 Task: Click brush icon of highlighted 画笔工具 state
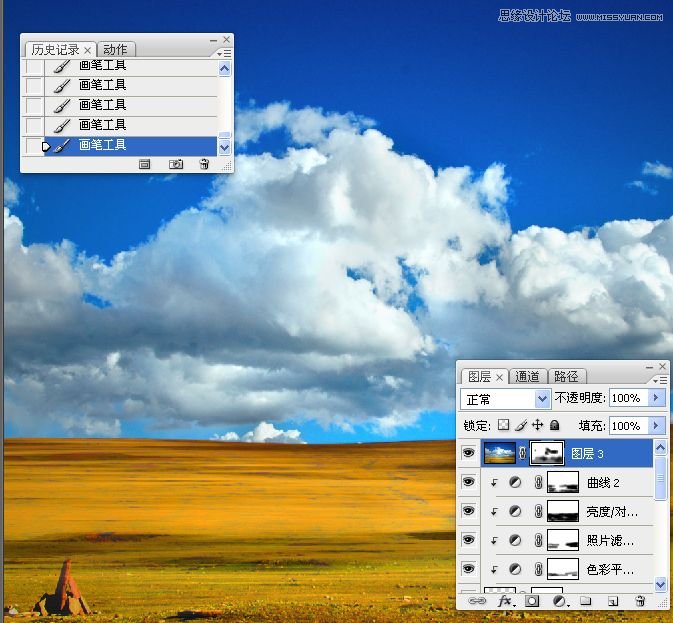click(x=62, y=145)
